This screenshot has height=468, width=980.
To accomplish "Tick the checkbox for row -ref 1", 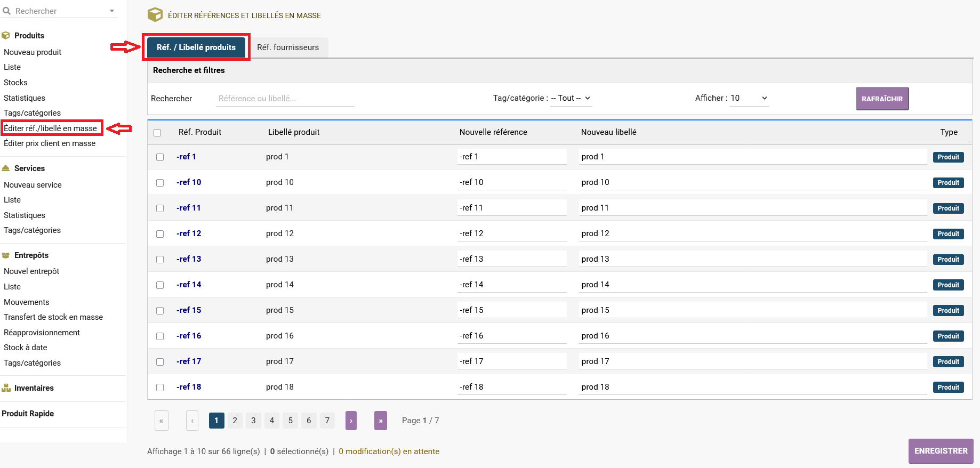I will tap(160, 157).
